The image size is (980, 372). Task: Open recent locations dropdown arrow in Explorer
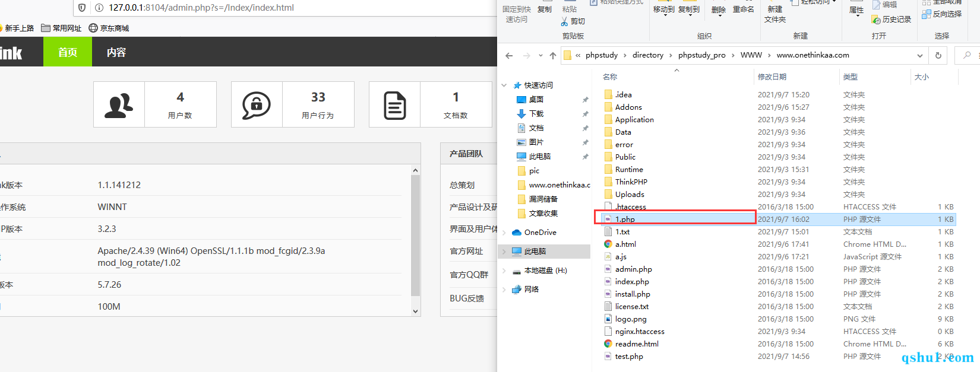coord(540,55)
